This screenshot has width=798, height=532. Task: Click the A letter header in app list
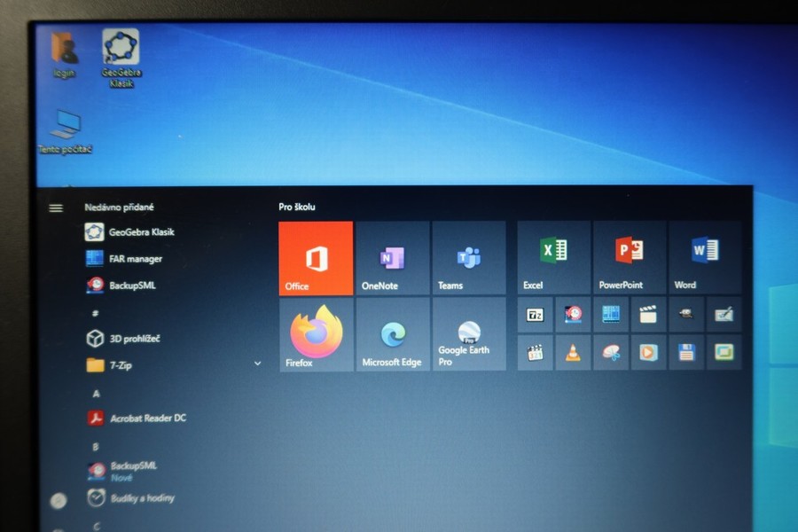pos(96,394)
